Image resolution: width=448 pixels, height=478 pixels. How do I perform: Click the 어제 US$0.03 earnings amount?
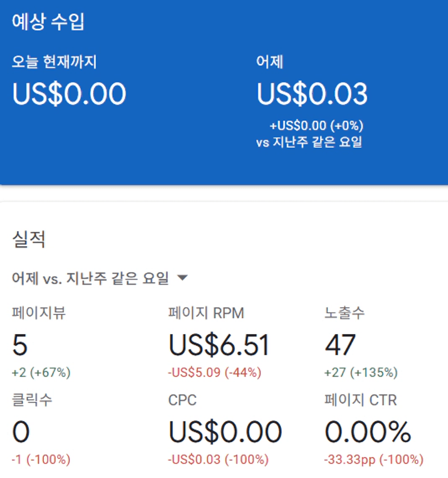point(312,94)
